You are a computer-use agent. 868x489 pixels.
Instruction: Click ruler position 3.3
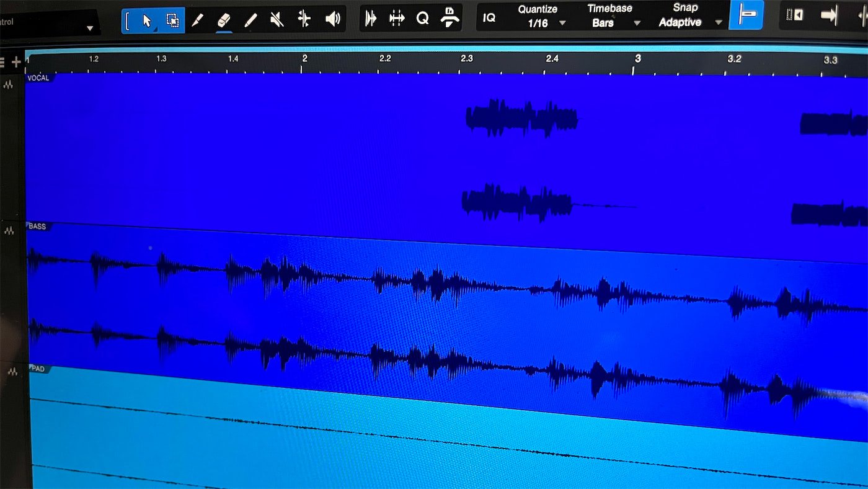coord(830,60)
